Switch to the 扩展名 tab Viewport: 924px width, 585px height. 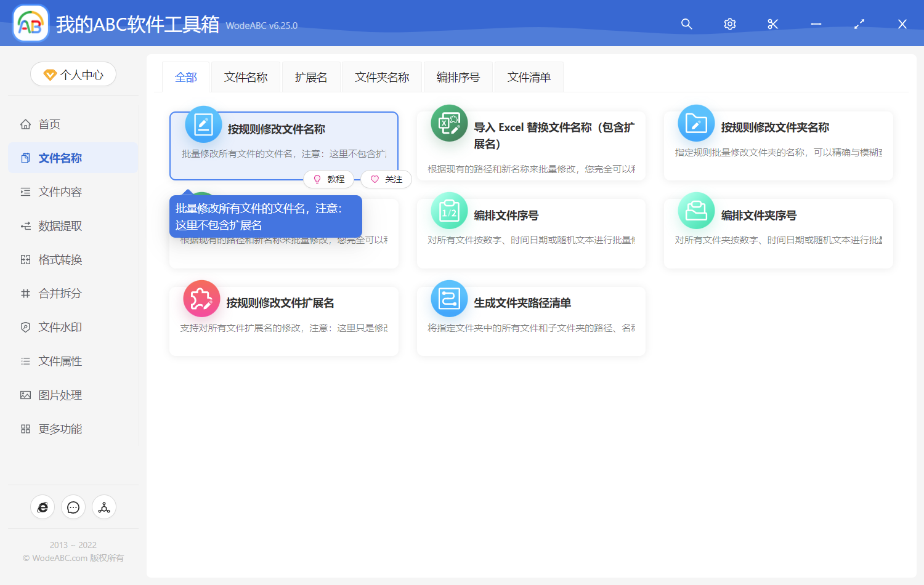[x=311, y=76]
